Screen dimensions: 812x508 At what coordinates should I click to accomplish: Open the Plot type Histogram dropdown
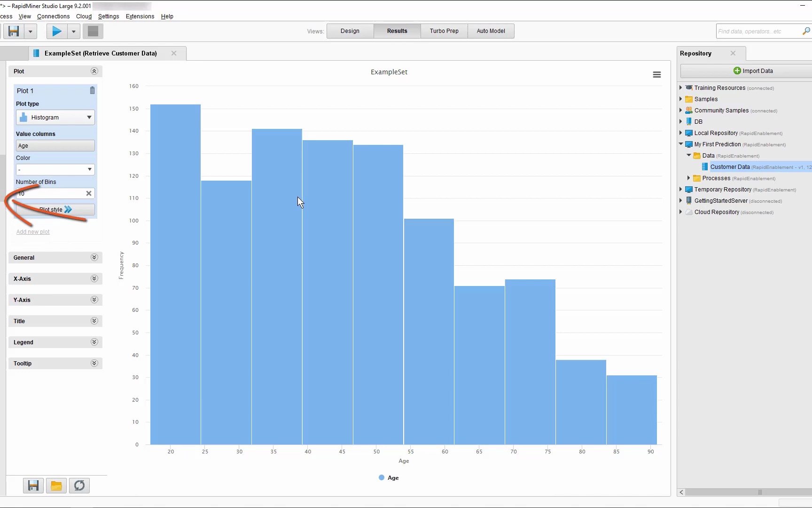point(55,118)
